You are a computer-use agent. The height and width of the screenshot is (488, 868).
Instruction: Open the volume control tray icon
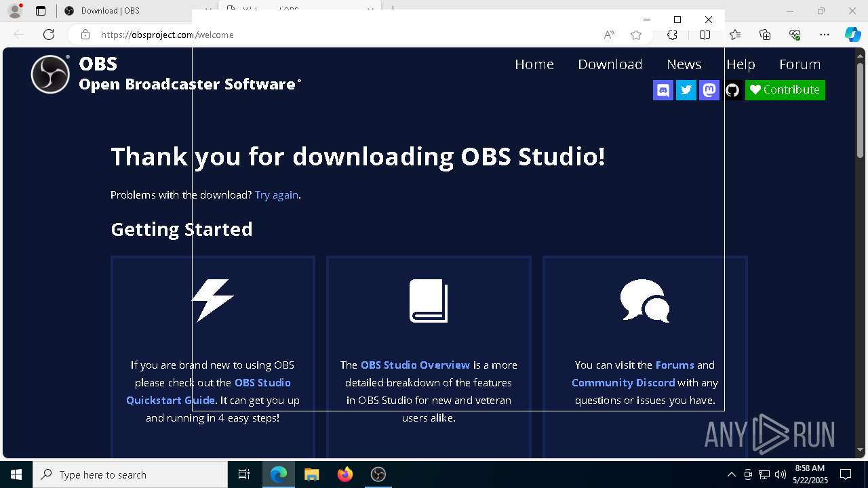[x=780, y=474]
